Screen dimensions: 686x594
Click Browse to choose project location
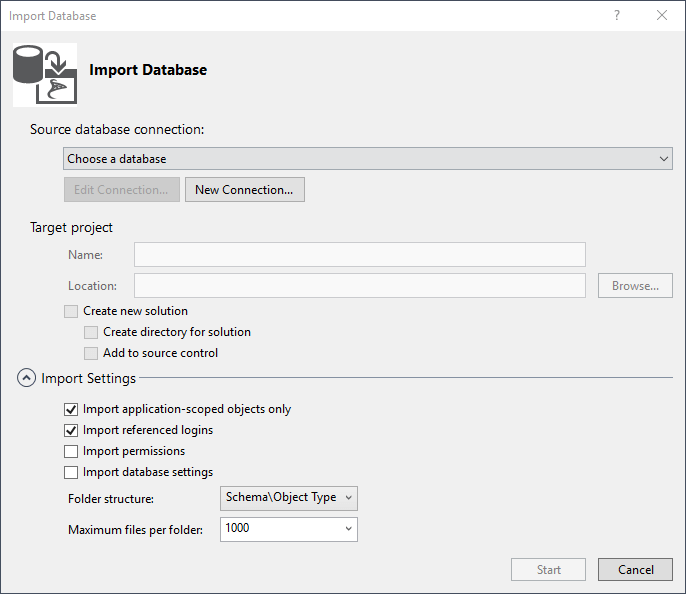tap(635, 286)
